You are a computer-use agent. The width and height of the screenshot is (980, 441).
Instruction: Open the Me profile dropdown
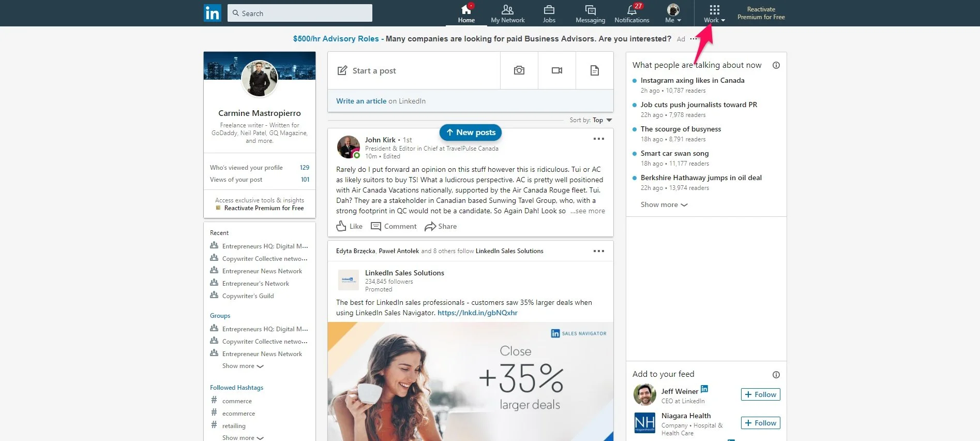(x=673, y=13)
